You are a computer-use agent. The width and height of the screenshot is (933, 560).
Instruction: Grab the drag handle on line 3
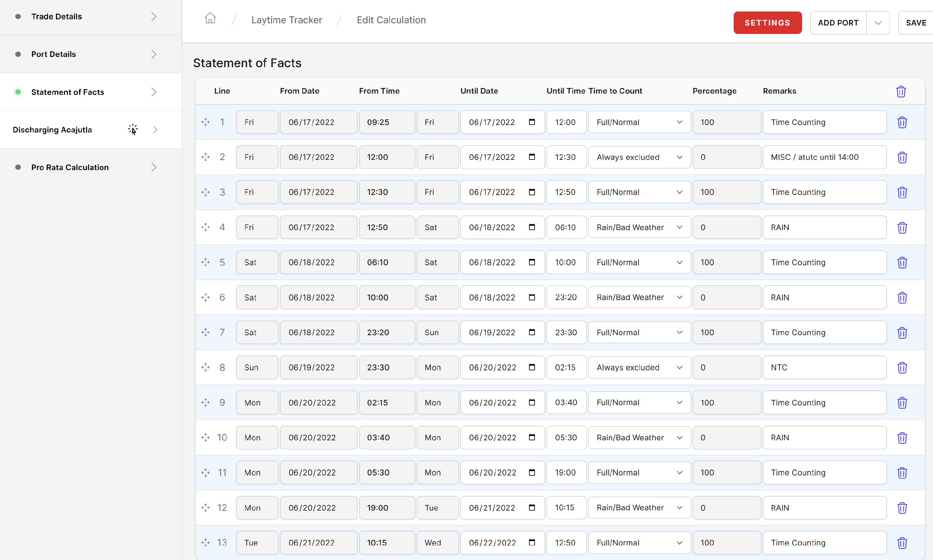click(205, 192)
